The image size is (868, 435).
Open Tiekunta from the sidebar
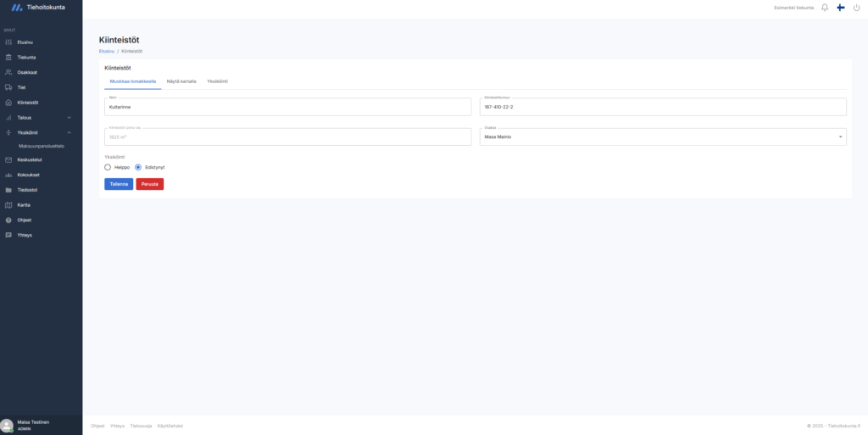pos(26,58)
